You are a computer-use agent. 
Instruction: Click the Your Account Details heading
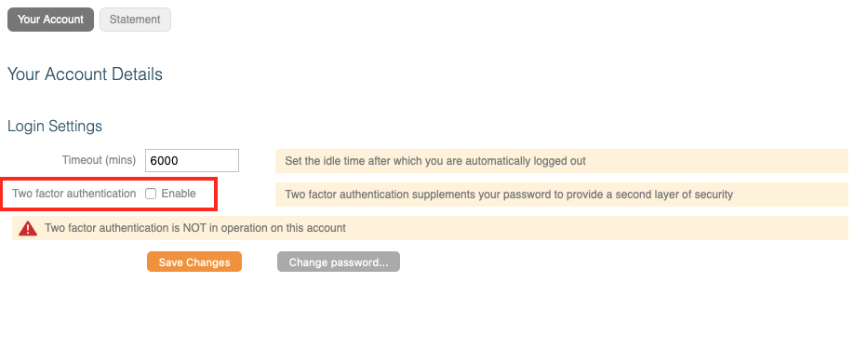pyautogui.click(x=85, y=74)
